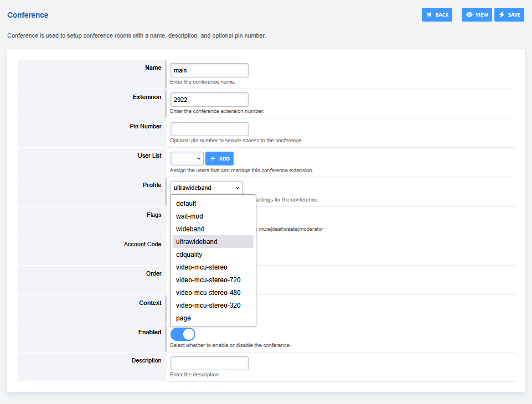Screen dimensions: 532x404
Task: Disable the Enabled toggle switch
Action: (183, 334)
